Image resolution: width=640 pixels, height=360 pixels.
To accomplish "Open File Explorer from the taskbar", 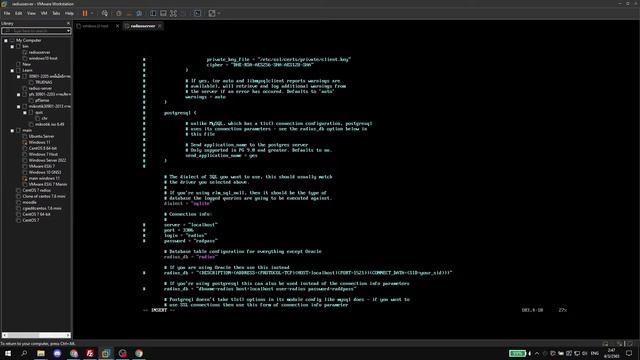I will point(41,353).
